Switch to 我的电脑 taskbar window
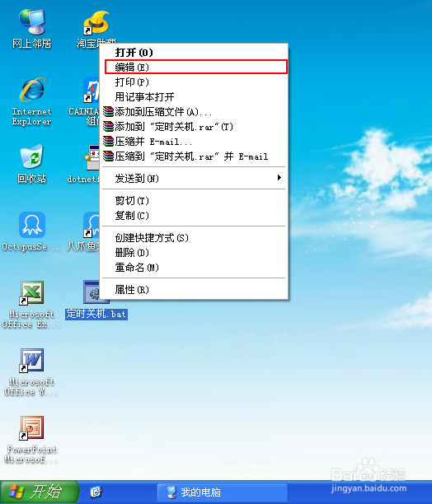Image resolution: width=432 pixels, height=504 pixels. pyautogui.click(x=222, y=492)
